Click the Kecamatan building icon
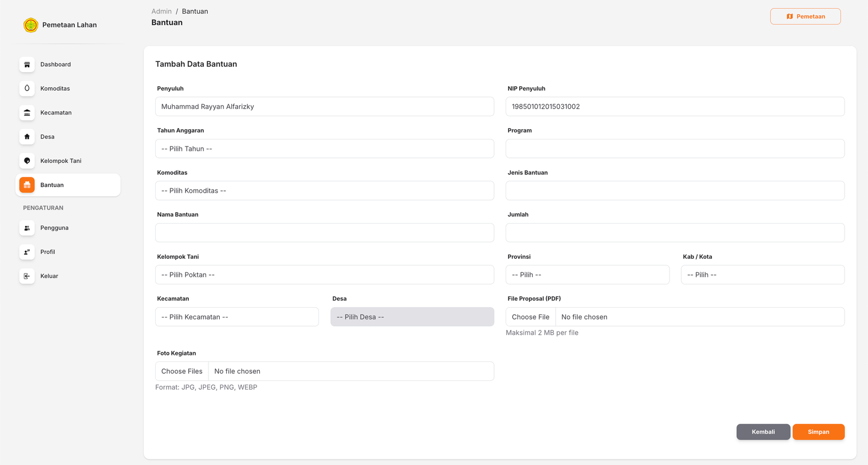This screenshot has height=465, width=868. [x=27, y=113]
